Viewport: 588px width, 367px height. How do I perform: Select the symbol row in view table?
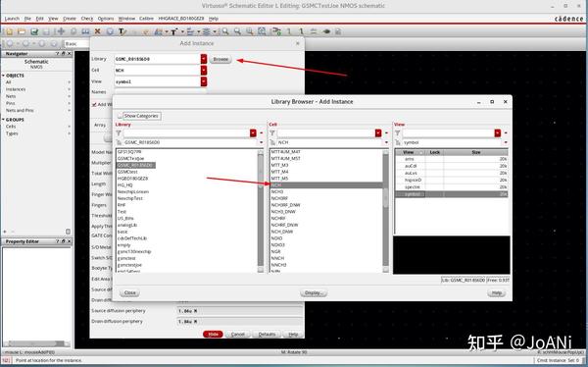click(x=452, y=194)
